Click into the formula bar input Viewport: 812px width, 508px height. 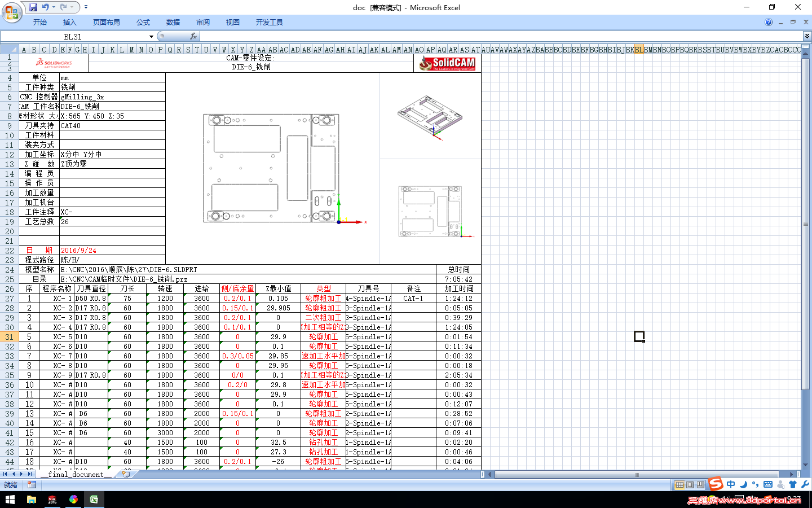pos(502,37)
